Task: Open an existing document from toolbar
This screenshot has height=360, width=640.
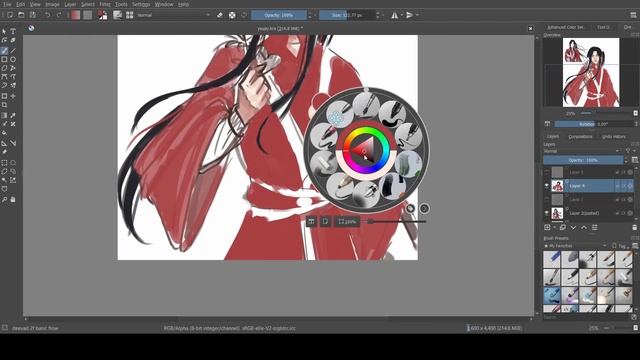Action: tap(21, 15)
